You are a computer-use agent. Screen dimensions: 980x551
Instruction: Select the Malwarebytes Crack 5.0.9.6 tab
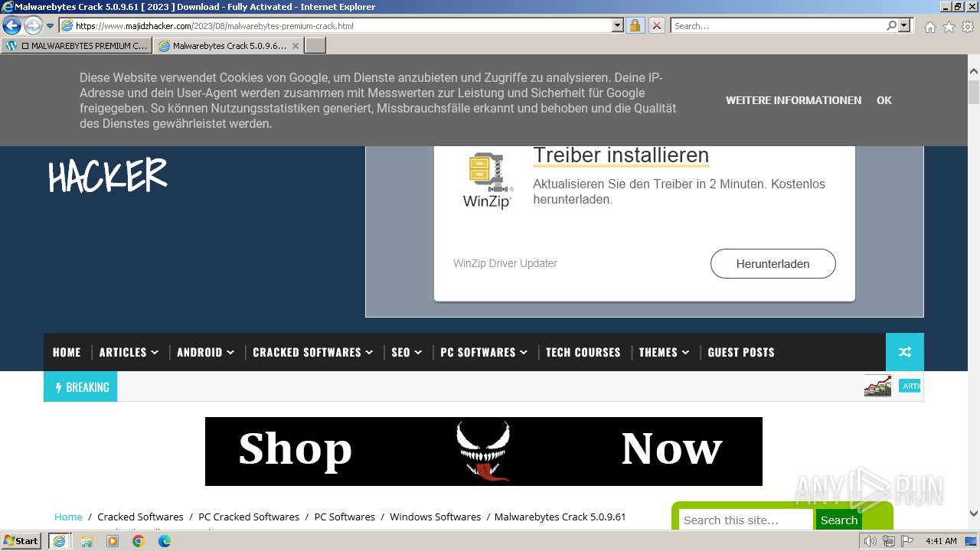tap(222, 46)
